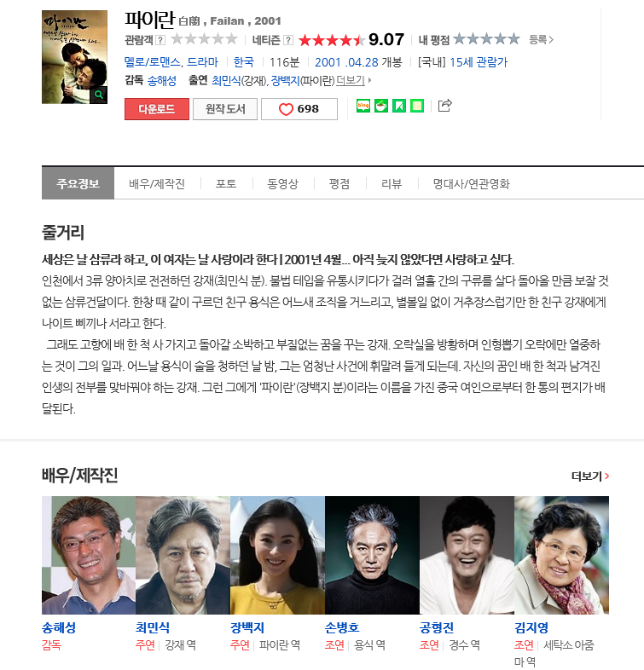Switch to the 포토 tab
This screenshot has height=670, width=644.
tap(226, 184)
